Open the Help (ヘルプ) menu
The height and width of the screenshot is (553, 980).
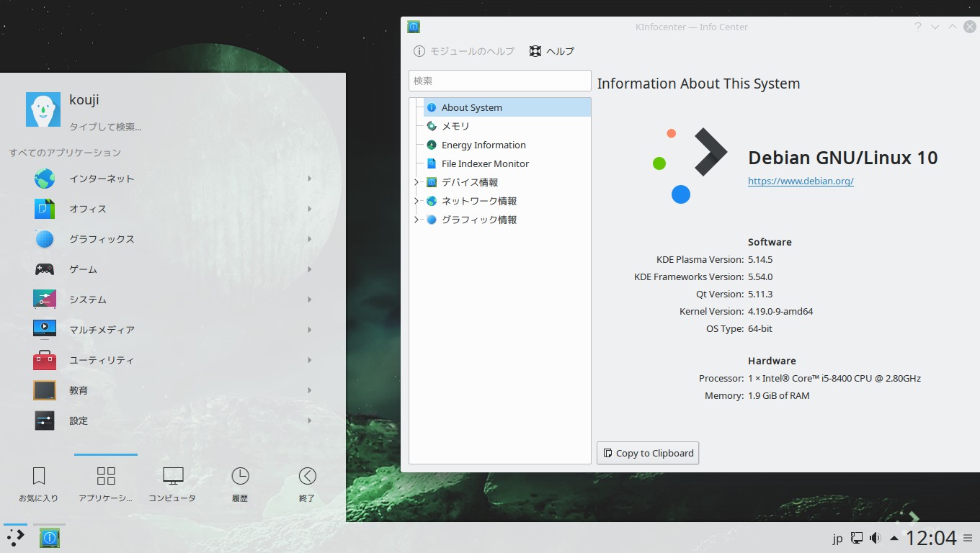(x=551, y=51)
